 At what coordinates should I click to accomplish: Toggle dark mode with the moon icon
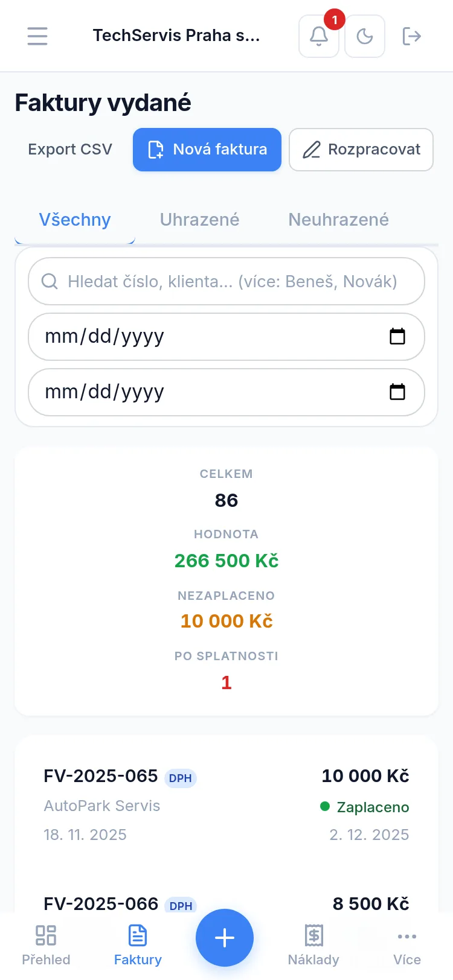pyautogui.click(x=365, y=36)
